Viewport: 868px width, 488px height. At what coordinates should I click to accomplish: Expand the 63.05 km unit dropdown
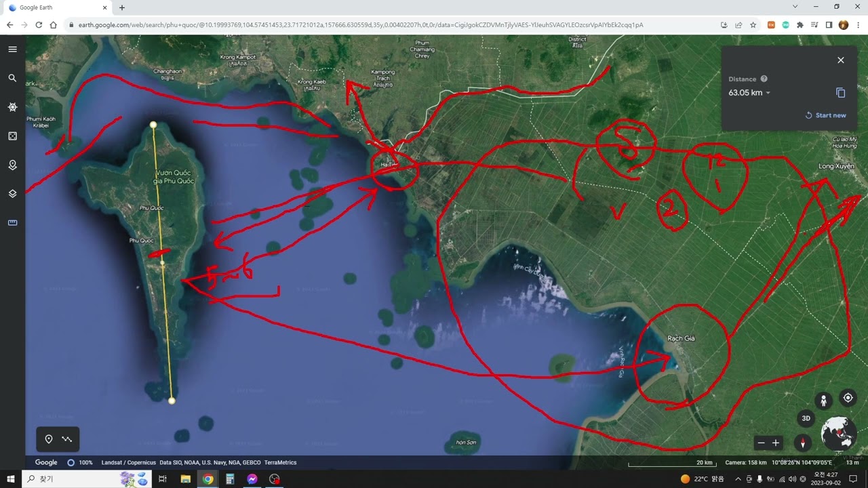coord(768,94)
